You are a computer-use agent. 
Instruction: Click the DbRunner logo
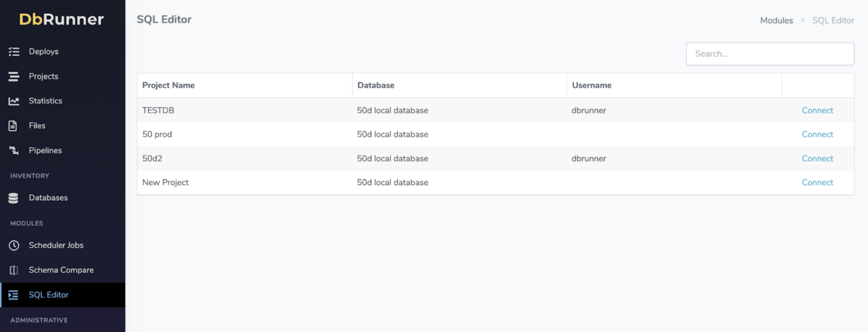(x=62, y=19)
